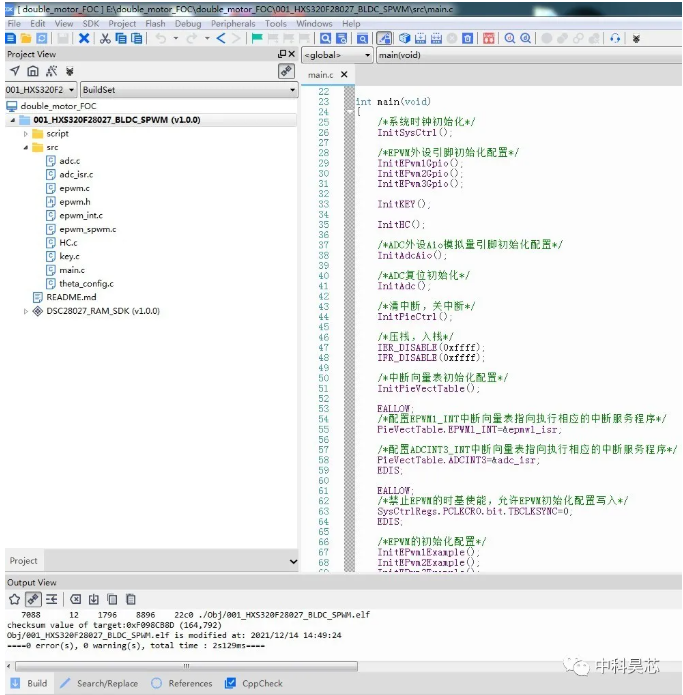Click the locate arrow icon in Project View
Screen dimensions: 683x695
pyautogui.click(x=15, y=71)
